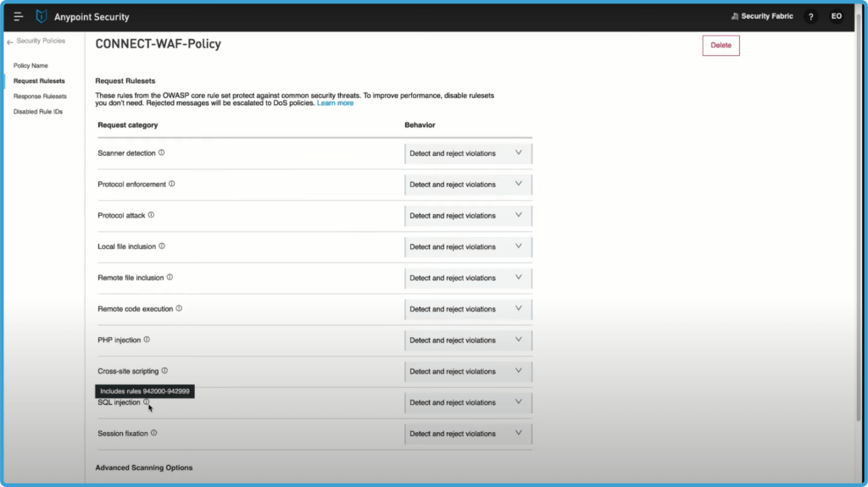Click the Protocol attack row label
The height and width of the screenshot is (487, 868).
click(121, 215)
